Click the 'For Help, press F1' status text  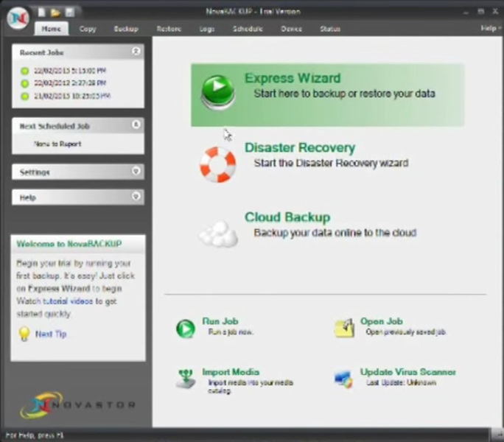(35, 435)
